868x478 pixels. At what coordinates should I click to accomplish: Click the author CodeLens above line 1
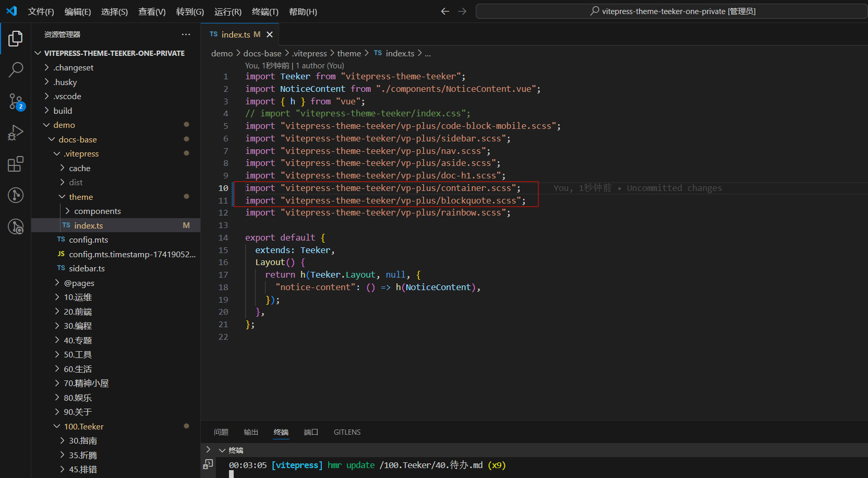(x=295, y=66)
